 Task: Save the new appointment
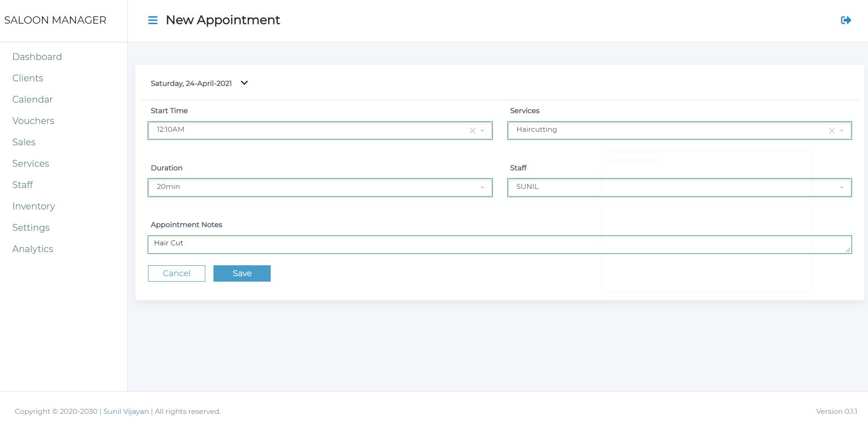pyautogui.click(x=242, y=273)
